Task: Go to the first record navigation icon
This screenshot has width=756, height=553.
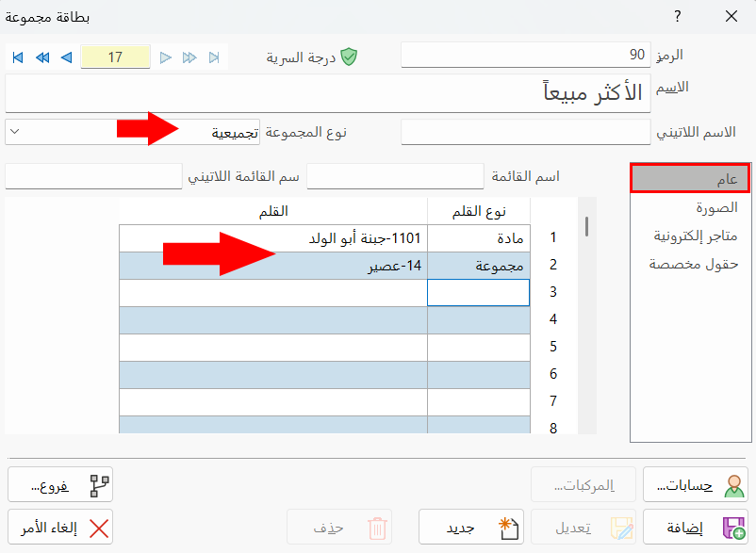Action: pyautogui.click(x=17, y=57)
